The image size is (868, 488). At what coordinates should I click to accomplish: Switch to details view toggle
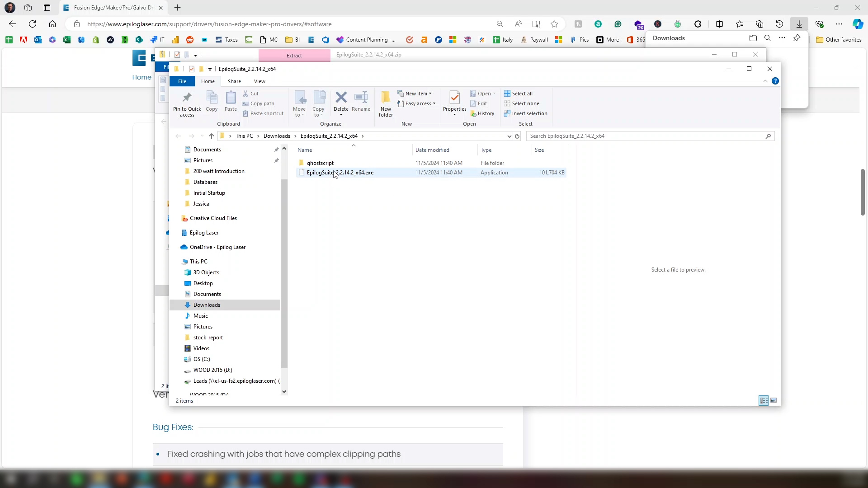[764, 400]
